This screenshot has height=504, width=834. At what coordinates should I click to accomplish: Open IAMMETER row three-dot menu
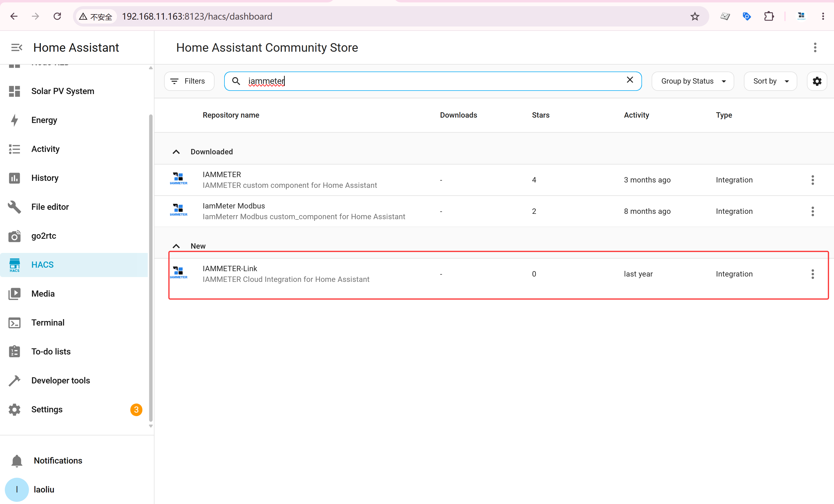(812, 180)
